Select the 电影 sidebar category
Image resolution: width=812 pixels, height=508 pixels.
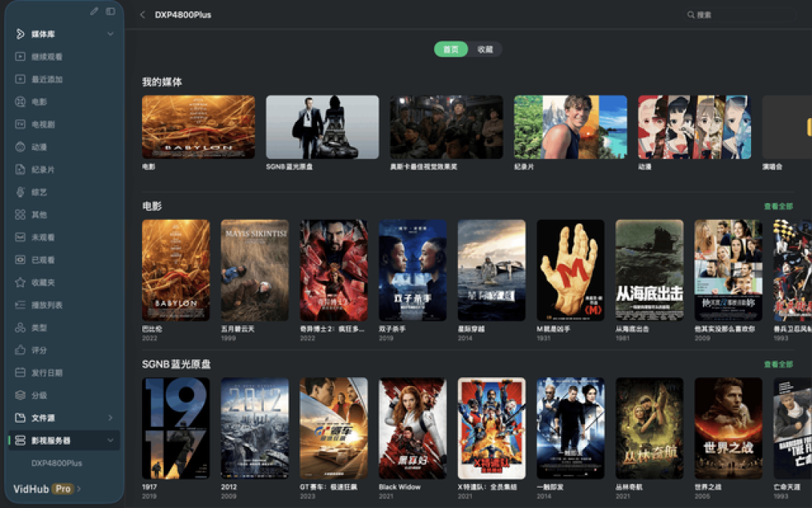point(65,102)
